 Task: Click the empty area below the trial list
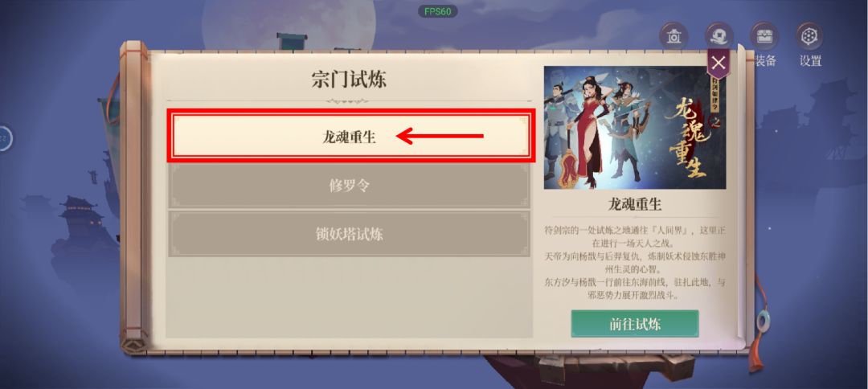350,297
